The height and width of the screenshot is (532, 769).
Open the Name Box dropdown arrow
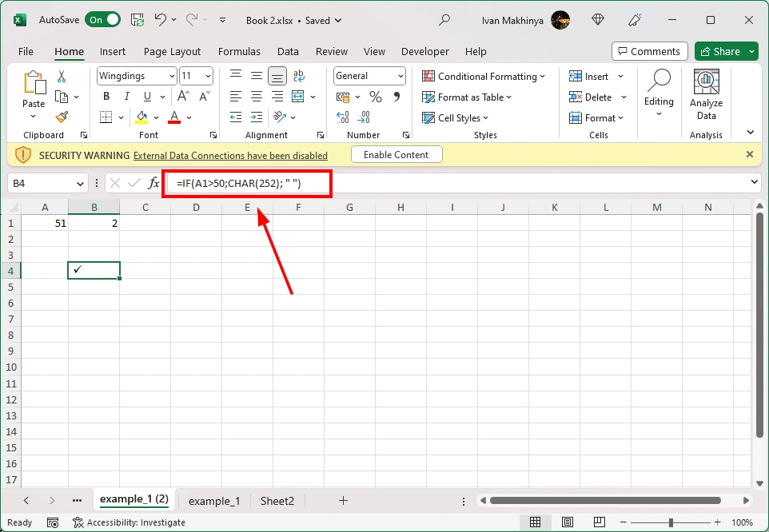coord(80,184)
